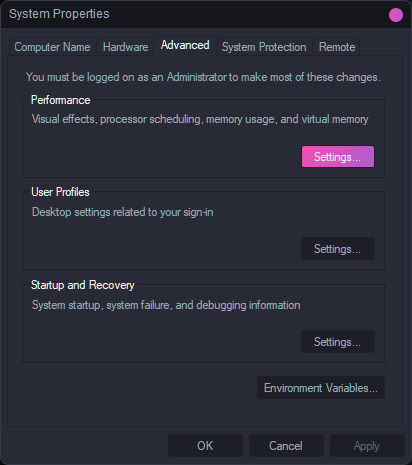Switch to the Remote tab

337,47
